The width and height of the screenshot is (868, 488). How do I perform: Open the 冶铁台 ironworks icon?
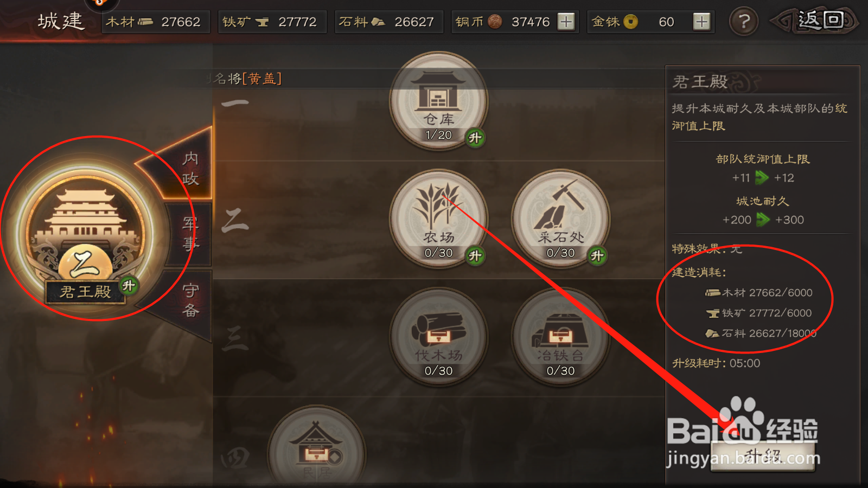(x=560, y=337)
